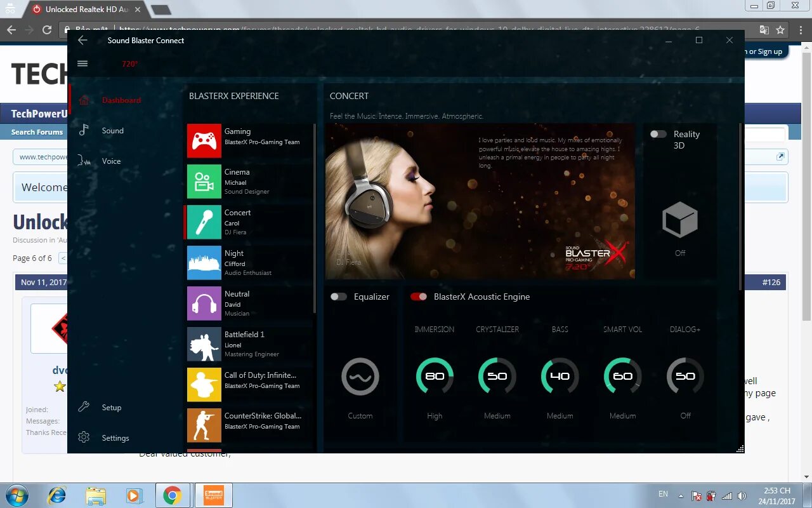Bookmark the page with star icon
The height and width of the screenshot is (508, 812).
(780, 30)
